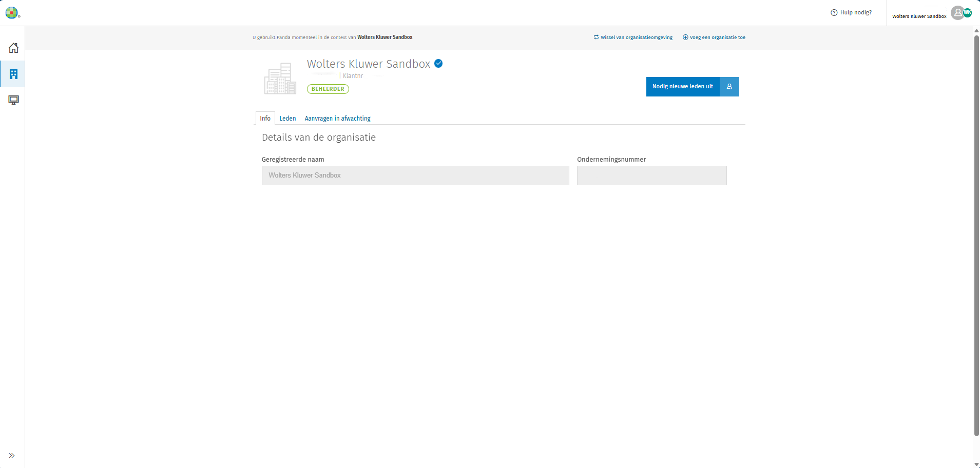Open the monitor icon in sidebar

coord(13,100)
